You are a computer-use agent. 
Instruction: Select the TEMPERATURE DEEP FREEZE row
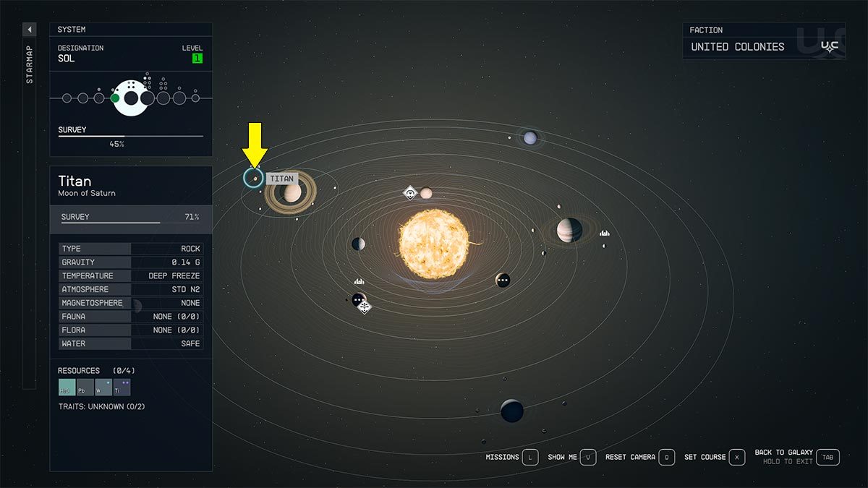coord(131,275)
